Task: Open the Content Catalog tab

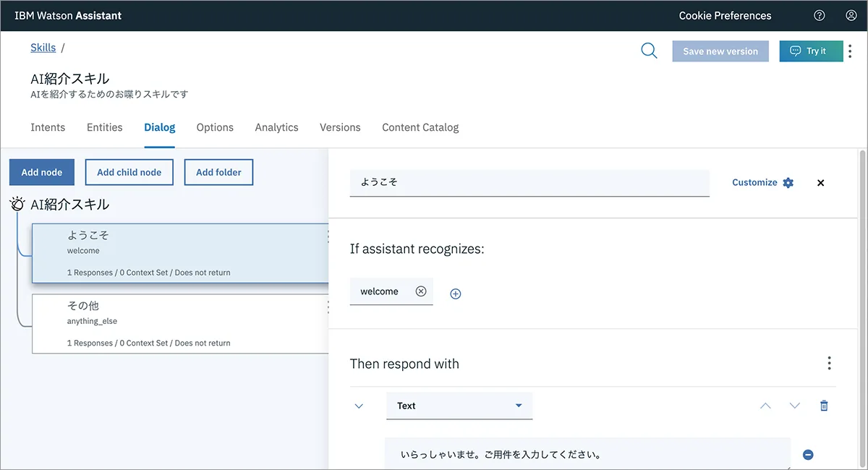Action: pyautogui.click(x=420, y=127)
